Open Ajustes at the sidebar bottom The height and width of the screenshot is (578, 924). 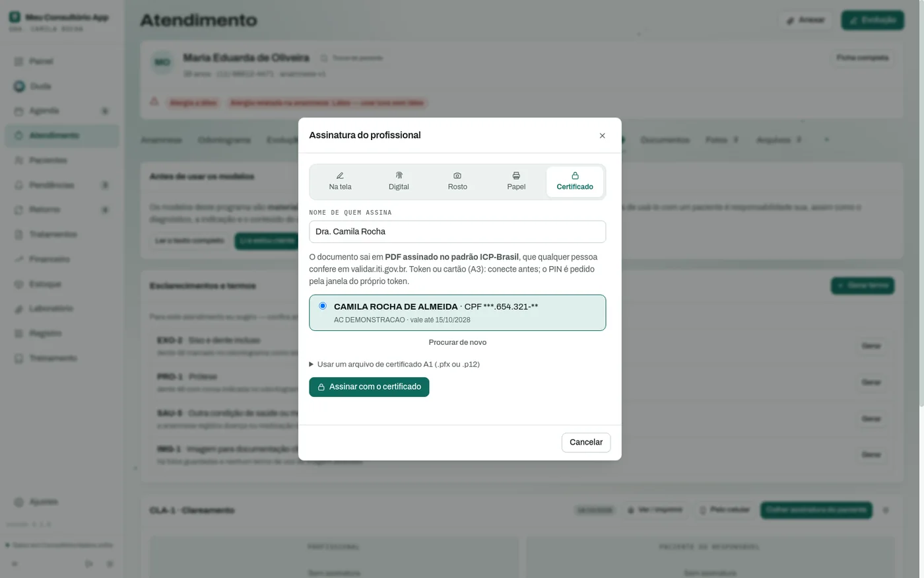tap(62, 502)
